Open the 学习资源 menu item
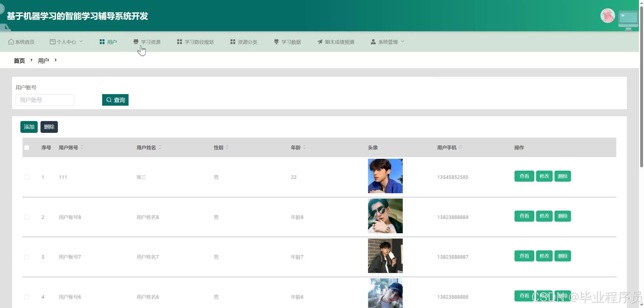 147,42
